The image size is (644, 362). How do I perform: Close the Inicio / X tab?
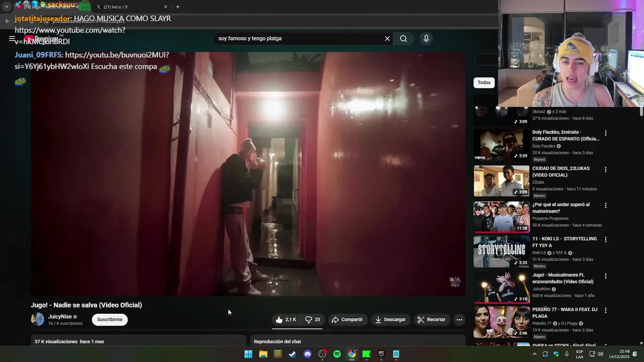tap(166, 7)
